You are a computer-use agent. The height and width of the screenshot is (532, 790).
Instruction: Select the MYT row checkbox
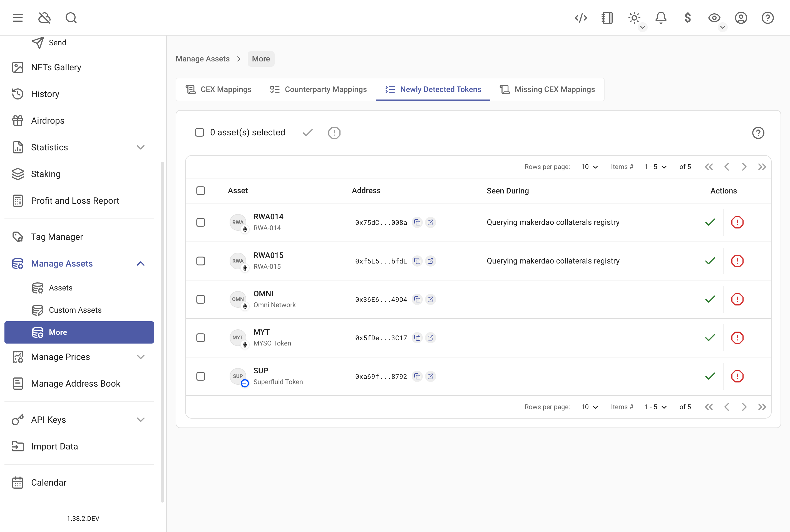click(x=200, y=338)
